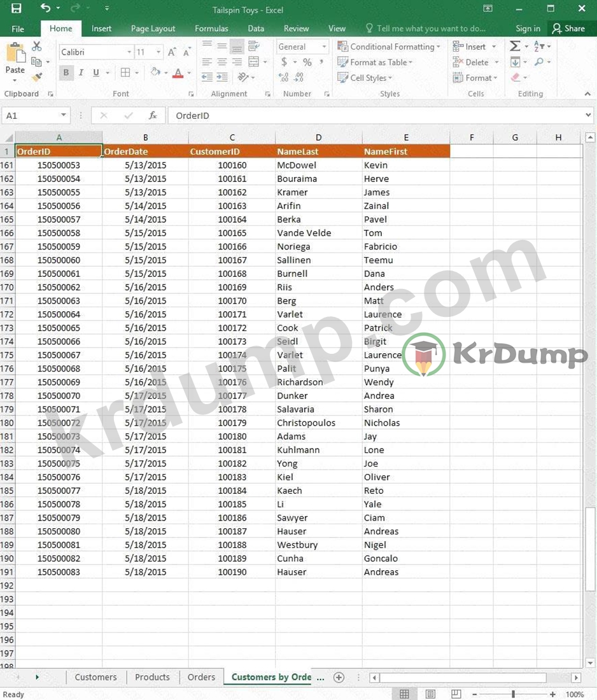Viewport: 597px width, 700px height.
Task: Click Decrease Decimal icon
Action: 298,77
